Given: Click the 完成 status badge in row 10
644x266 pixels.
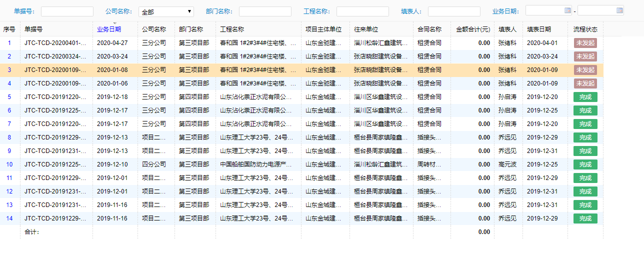Looking at the screenshot, I should (585, 164).
